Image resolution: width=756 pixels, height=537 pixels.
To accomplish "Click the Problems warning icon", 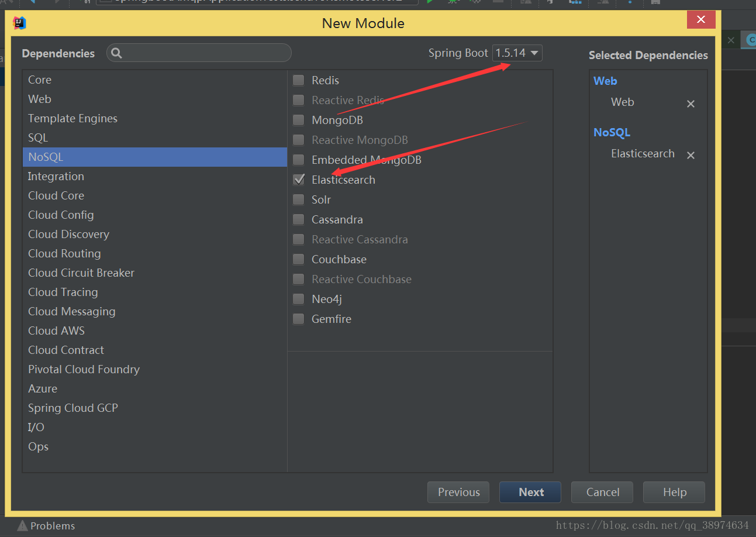I will coord(22,525).
